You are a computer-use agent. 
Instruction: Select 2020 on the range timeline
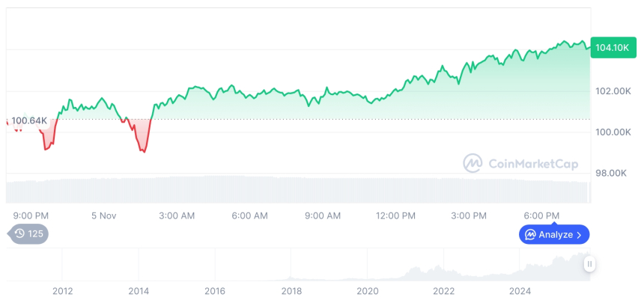(368, 290)
